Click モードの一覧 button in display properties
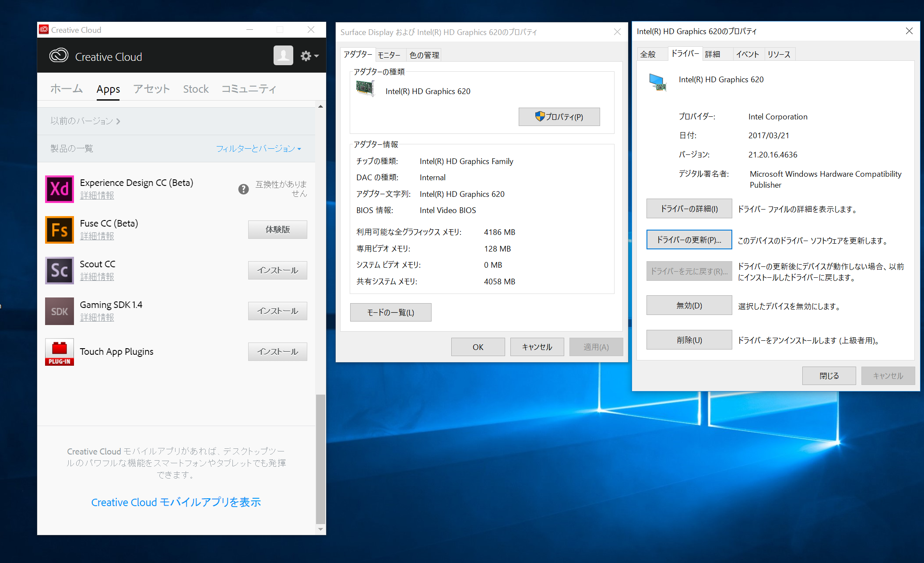The image size is (924, 563). click(390, 311)
